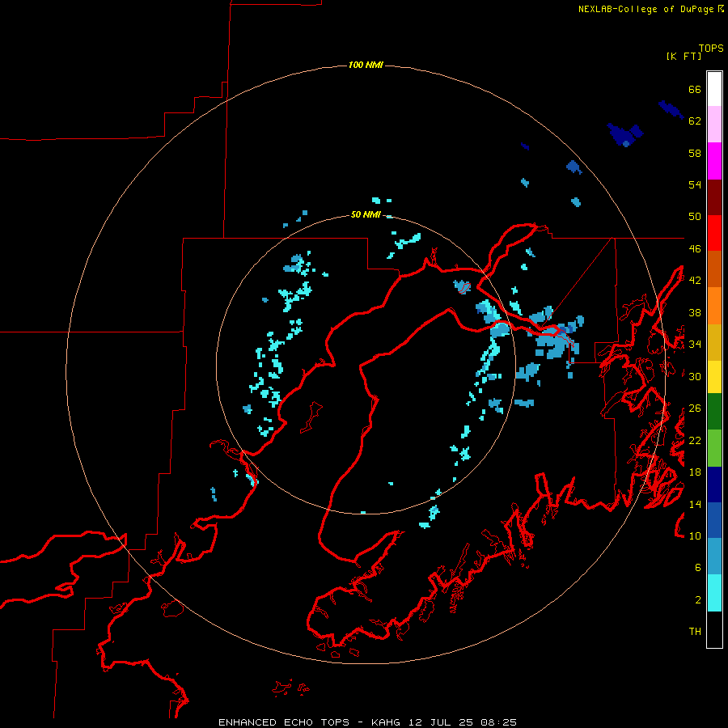Click the [K FT] units label
Viewport: 728px width, 728px height.
[684, 57]
